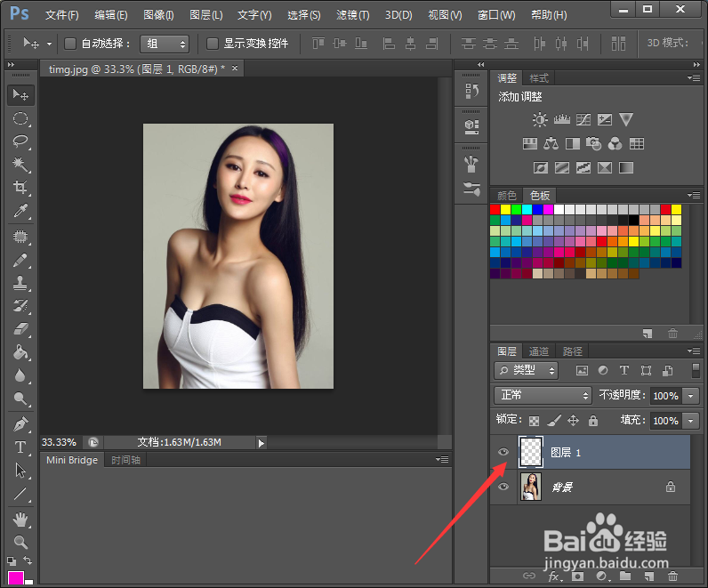Toggle lock position
Viewport: 708px width, 588px height.
573,421
